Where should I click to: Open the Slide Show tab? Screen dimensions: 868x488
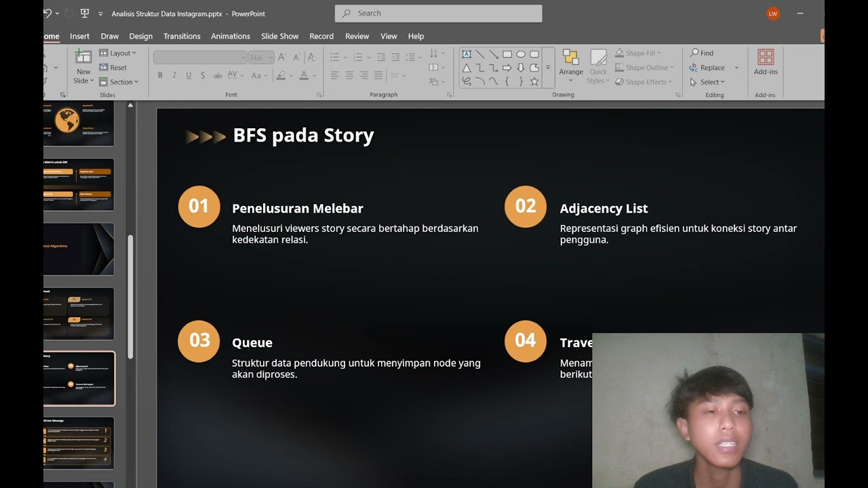pos(280,36)
